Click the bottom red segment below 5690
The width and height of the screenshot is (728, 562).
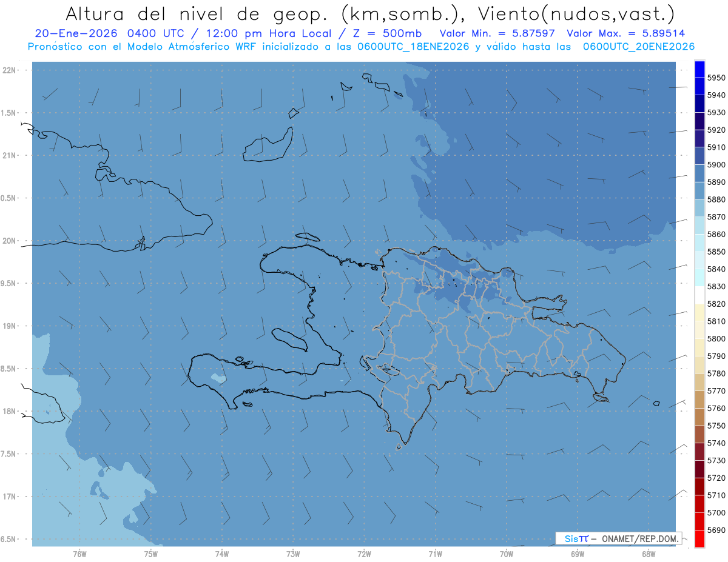coord(699,538)
